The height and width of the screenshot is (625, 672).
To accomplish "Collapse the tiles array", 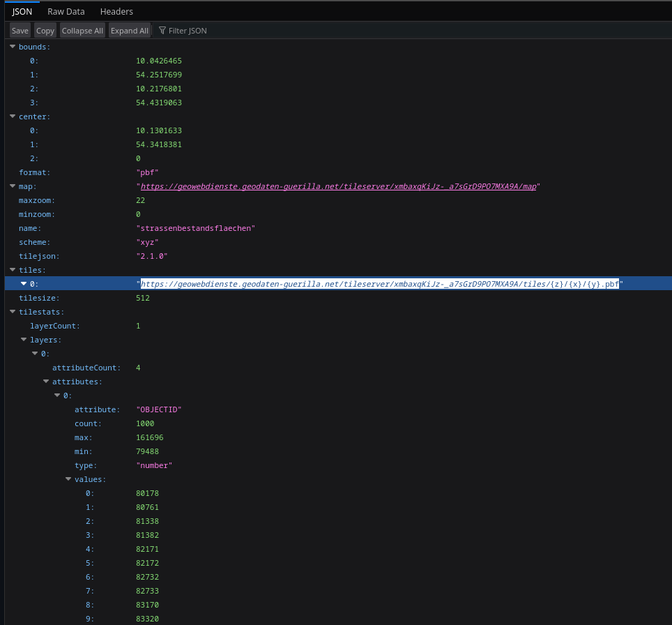I will click(x=13, y=270).
